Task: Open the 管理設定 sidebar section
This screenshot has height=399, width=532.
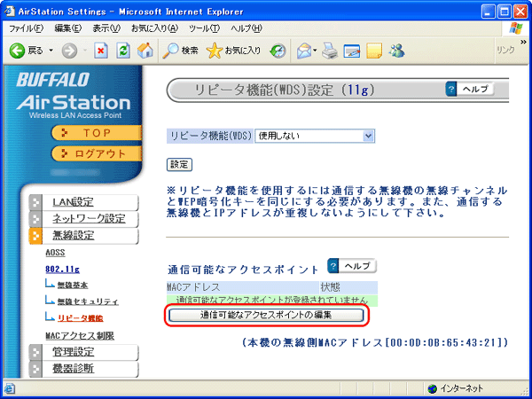Action: tap(74, 352)
